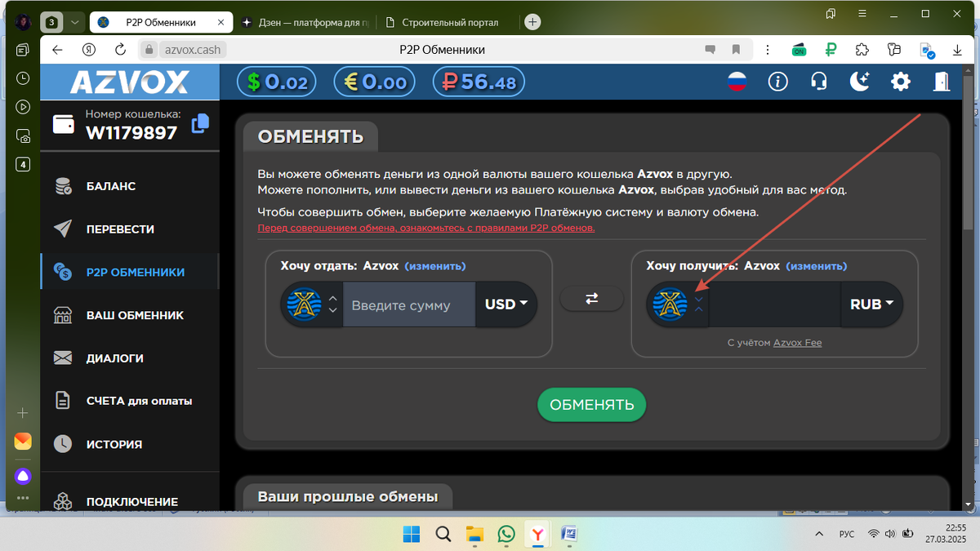
Task: Add a sidebar item with plus
Action: tap(23, 413)
